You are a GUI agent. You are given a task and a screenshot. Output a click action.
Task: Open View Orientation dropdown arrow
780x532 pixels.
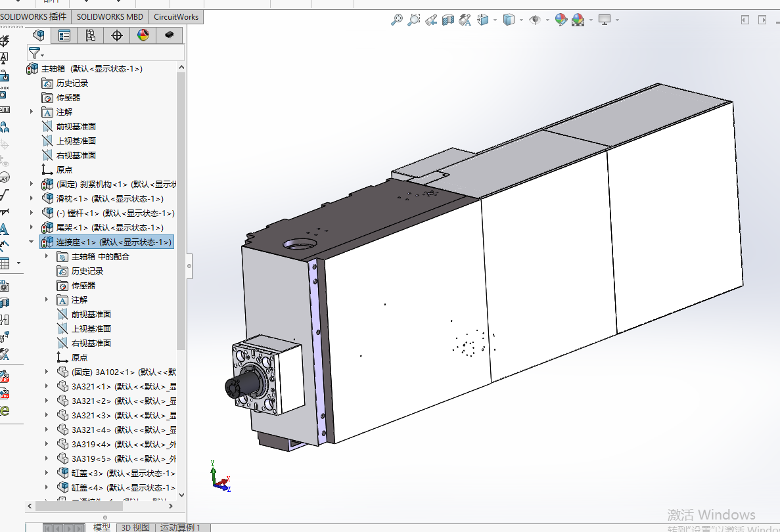pos(495,20)
